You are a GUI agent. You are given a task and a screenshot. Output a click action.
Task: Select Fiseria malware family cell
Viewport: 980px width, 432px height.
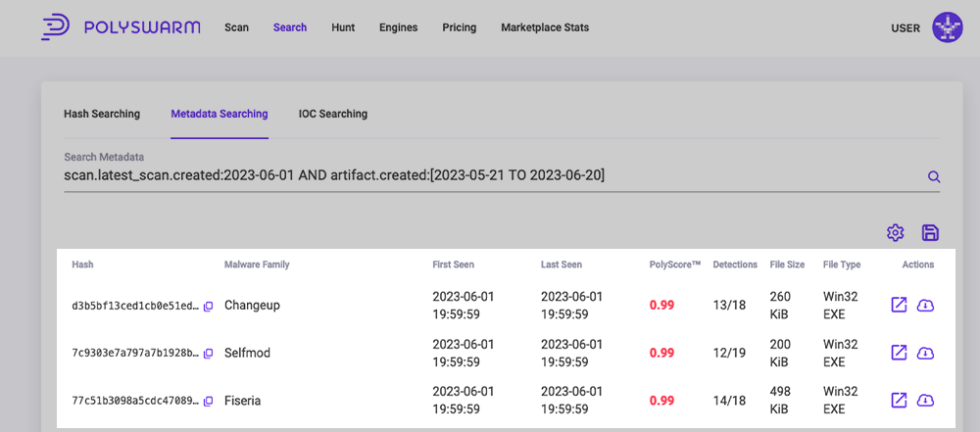click(x=242, y=401)
